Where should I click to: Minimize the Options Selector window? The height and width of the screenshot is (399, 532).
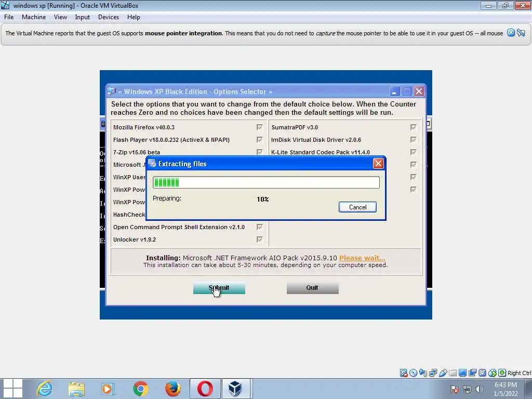tap(394, 91)
